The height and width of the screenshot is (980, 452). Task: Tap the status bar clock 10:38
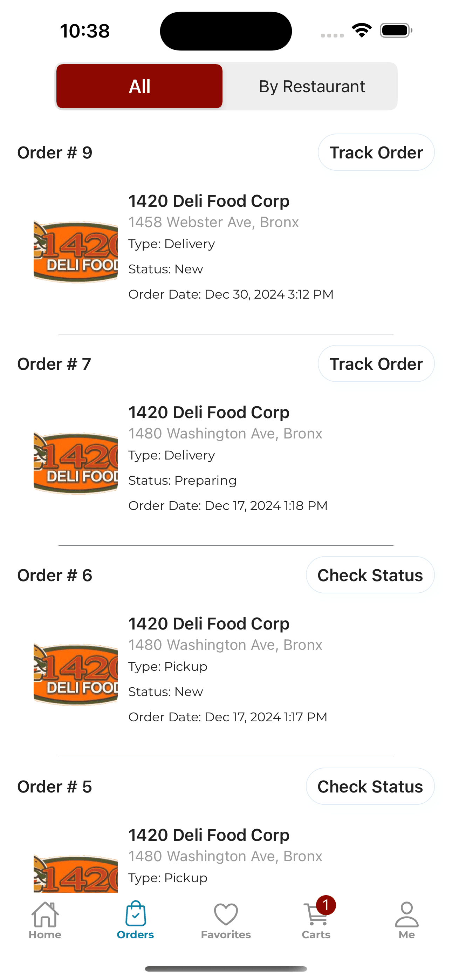(85, 31)
